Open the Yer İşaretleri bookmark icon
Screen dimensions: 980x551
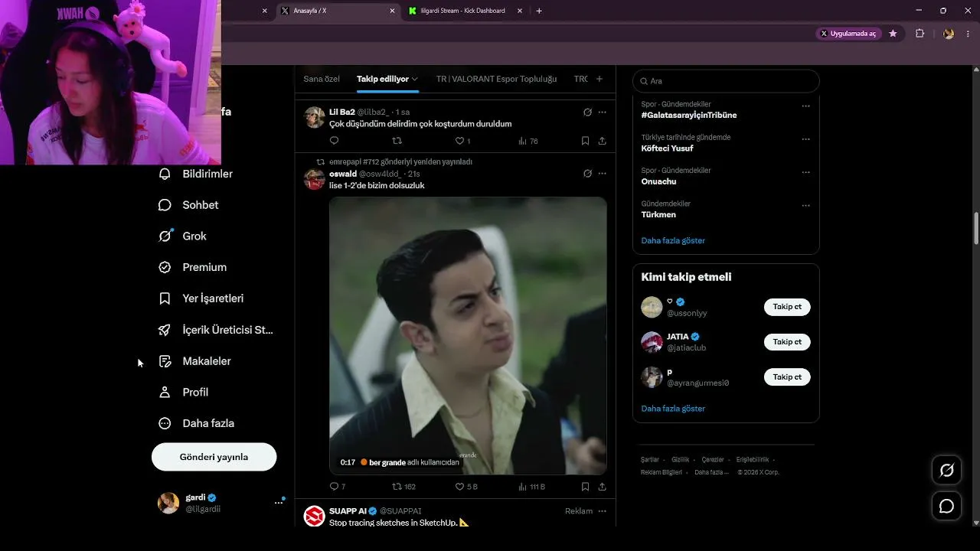[x=165, y=298]
